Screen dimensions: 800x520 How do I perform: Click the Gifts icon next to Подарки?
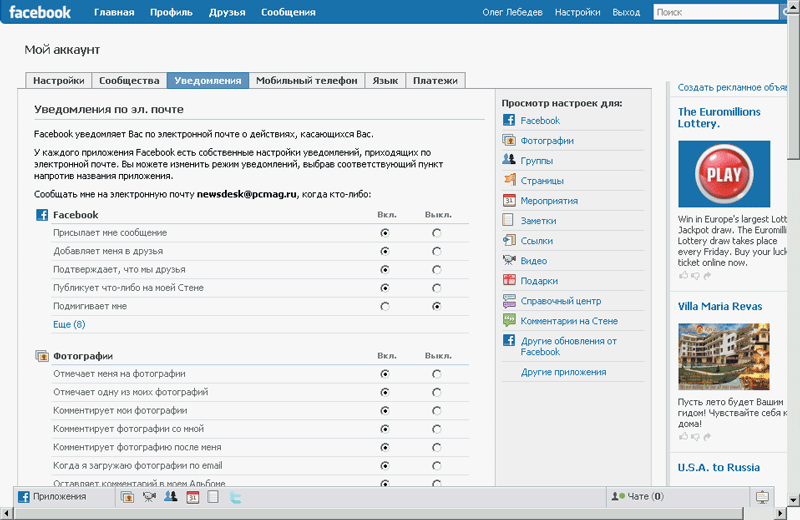point(509,281)
